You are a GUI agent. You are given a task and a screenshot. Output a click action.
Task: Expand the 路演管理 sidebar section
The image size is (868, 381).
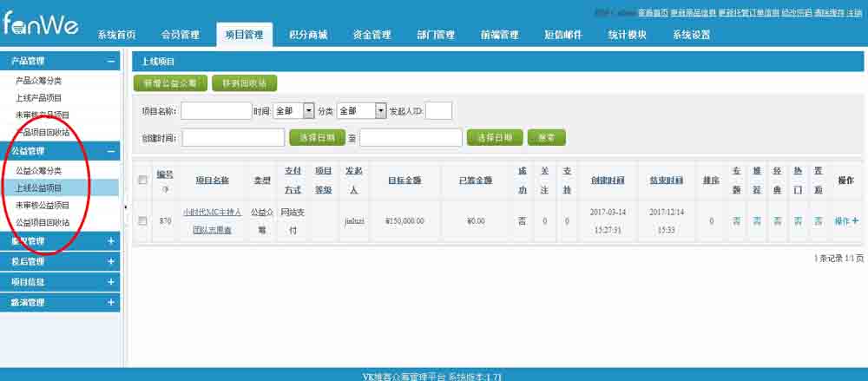point(110,303)
